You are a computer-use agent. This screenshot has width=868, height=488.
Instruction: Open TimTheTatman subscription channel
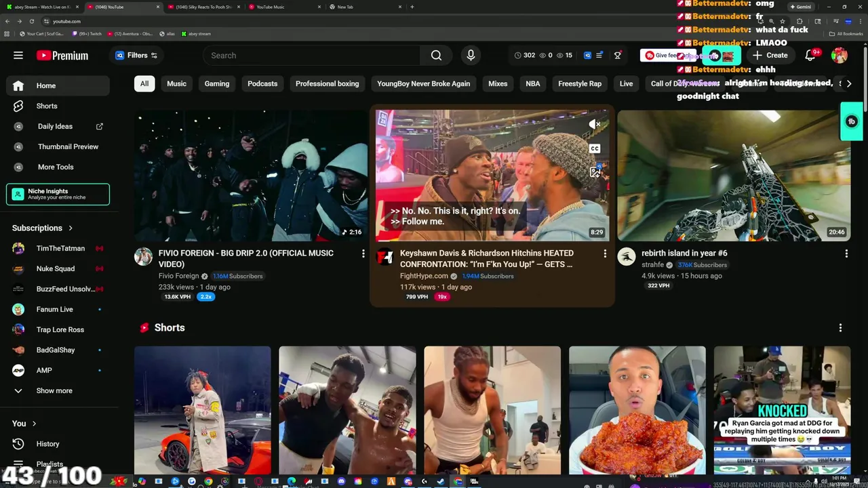(x=58, y=249)
